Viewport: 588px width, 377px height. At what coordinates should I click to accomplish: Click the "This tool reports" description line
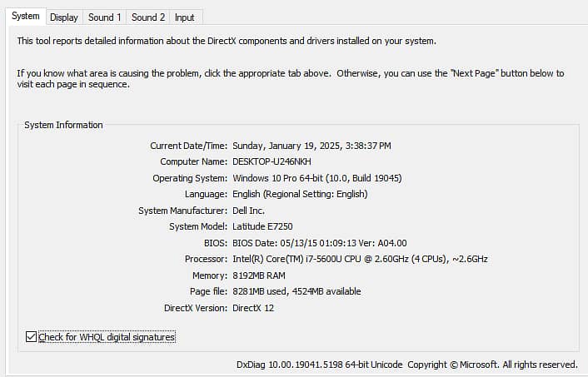226,40
